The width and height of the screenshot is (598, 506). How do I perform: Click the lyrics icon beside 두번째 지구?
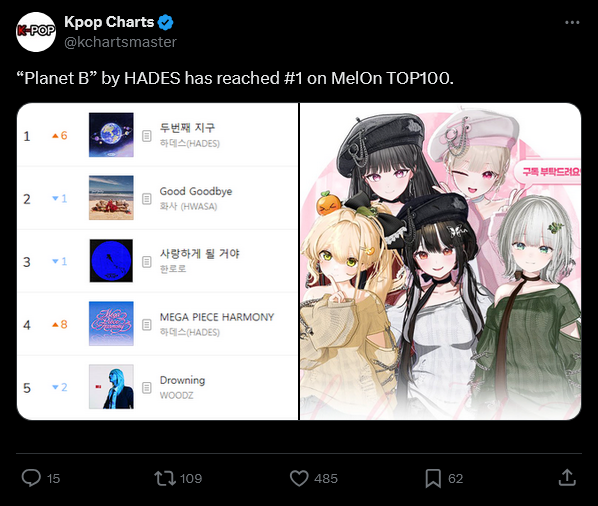click(x=147, y=136)
